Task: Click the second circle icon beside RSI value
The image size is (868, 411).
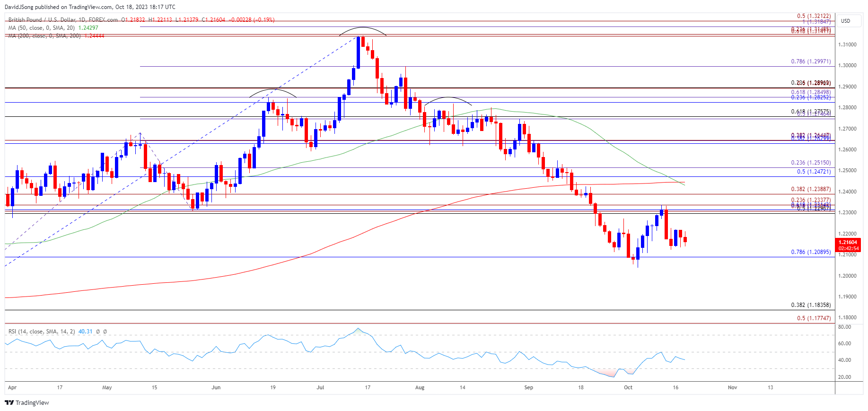Action: 105,332
